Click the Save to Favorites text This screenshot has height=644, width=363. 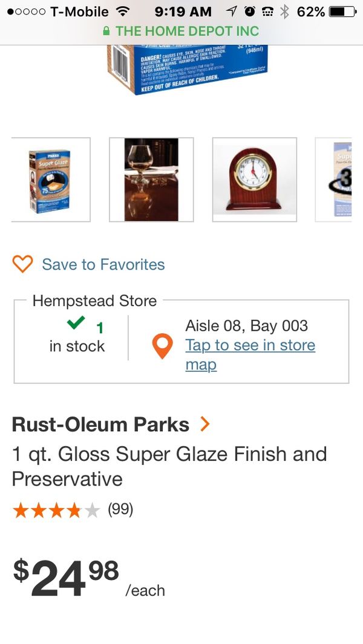point(103,264)
